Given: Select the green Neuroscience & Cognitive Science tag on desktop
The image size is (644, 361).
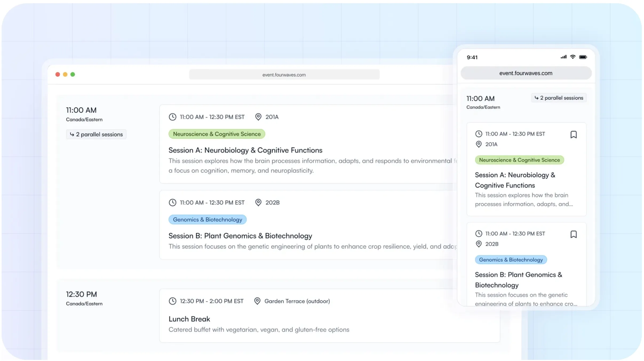Looking at the screenshot, I should tap(217, 134).
